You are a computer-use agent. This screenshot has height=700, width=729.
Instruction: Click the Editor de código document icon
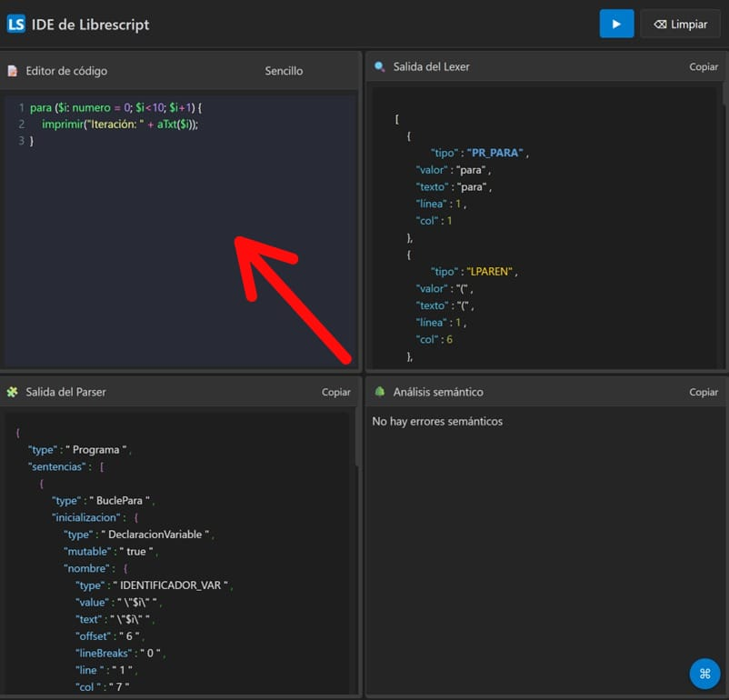(x=13, y=71)
